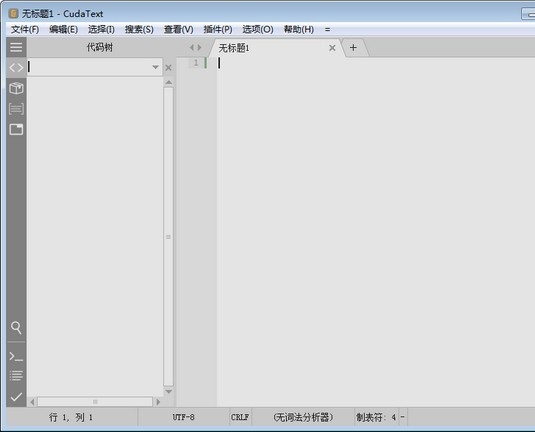The width and height of the screenshot is (535, 432).
Task: Open the 文件(F) menu
Action: coord(25,30)
